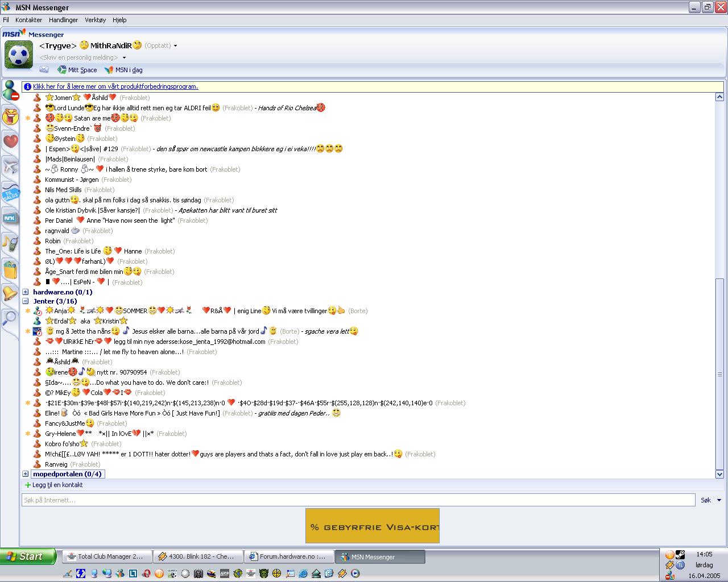Screen dimensions: 728x582
Task: Click status icon beside Erdal aka Kristin
Action: [38, 321]
